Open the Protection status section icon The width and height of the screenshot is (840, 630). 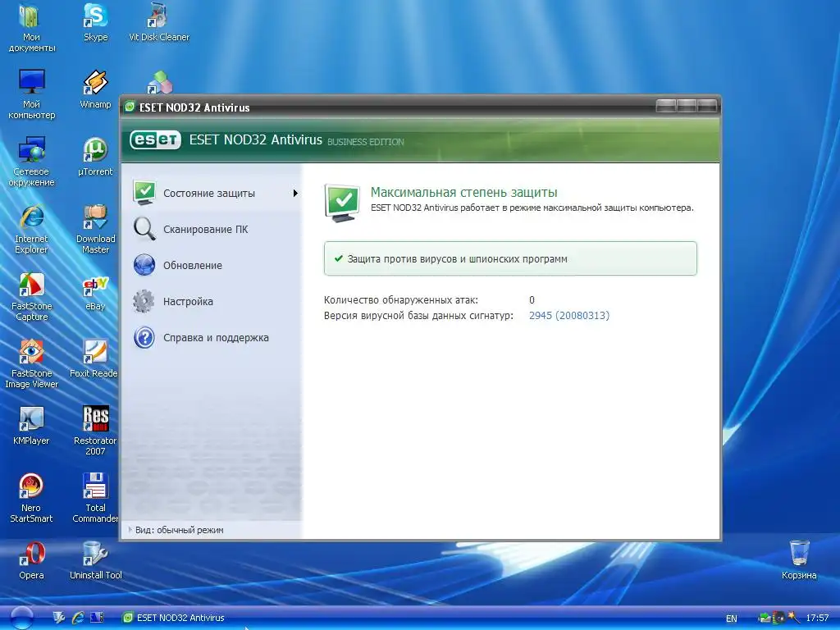tap(144, 193)
